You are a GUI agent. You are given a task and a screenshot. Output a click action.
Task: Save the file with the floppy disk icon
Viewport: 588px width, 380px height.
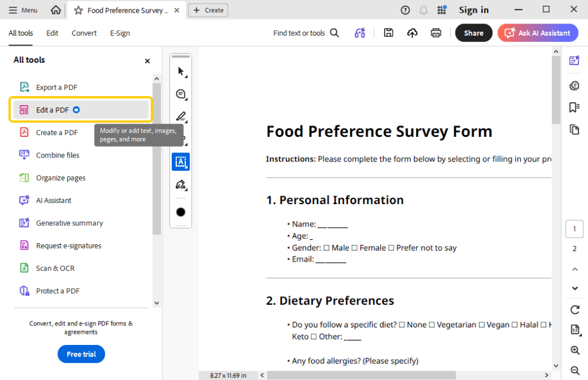coord(389,33)
